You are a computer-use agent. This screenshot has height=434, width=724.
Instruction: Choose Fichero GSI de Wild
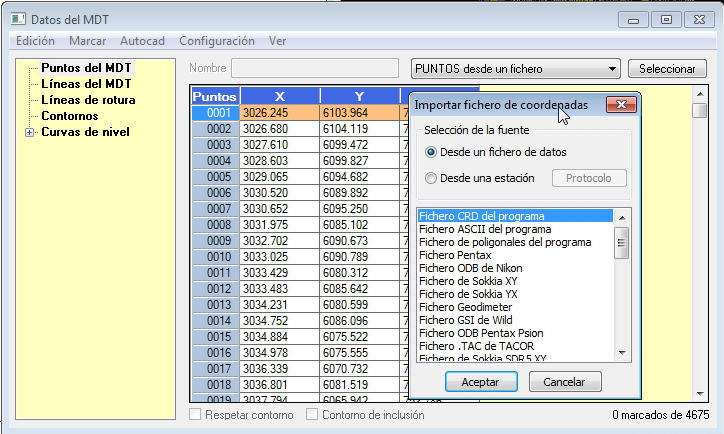(515, 319)
